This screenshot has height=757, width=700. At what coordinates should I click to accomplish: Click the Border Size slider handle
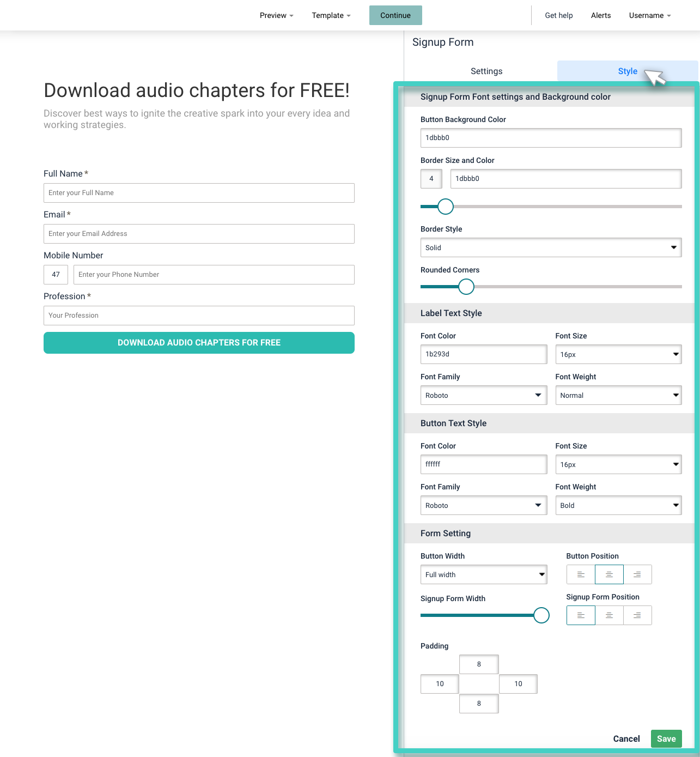446,207
